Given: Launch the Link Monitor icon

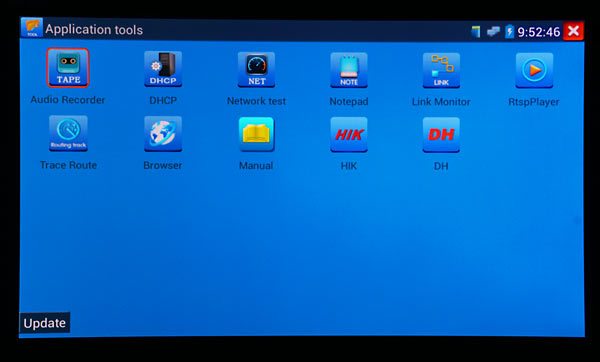Looking at the screenshot, I should [x=441, y=70].
